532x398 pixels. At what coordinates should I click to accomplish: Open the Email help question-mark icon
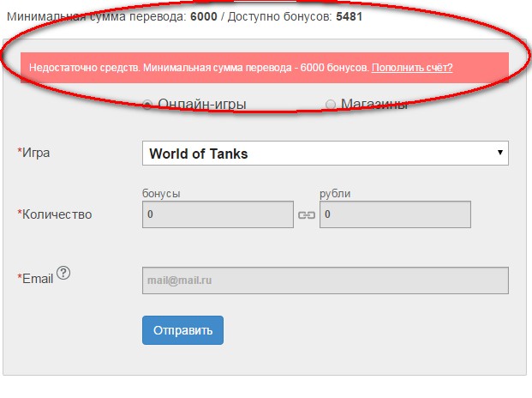[x=63, y=273]
